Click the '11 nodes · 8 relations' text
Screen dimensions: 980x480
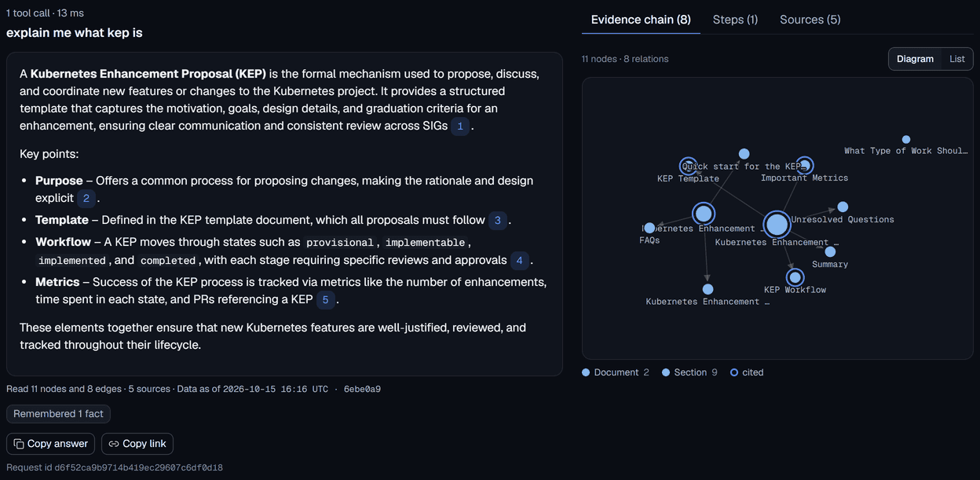(625, 59)
